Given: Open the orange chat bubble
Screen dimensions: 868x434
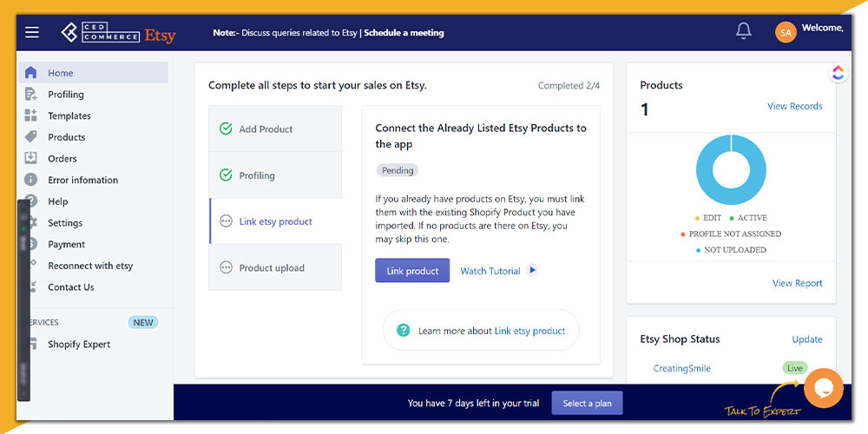Looking at the screenshot, I should point(823,388).
